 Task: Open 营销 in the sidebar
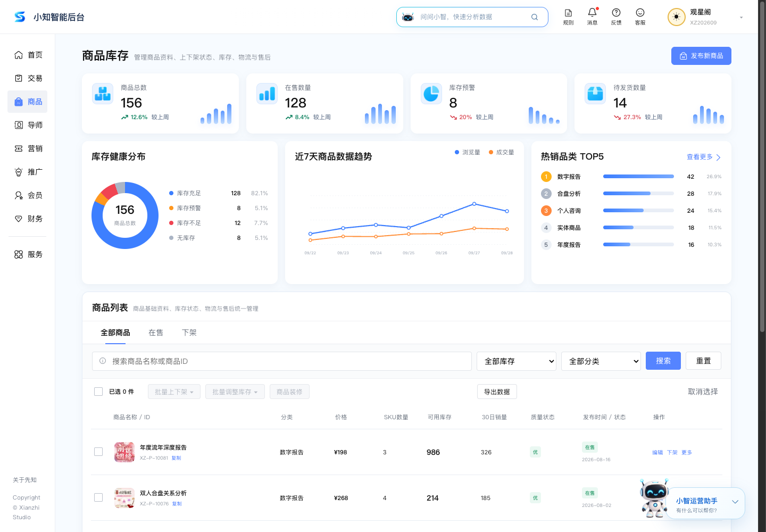pyautogui.click(x=28, y=148)
